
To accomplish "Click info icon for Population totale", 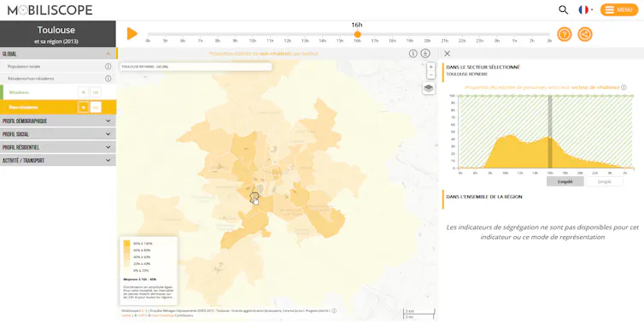I will tap(108, 66).
